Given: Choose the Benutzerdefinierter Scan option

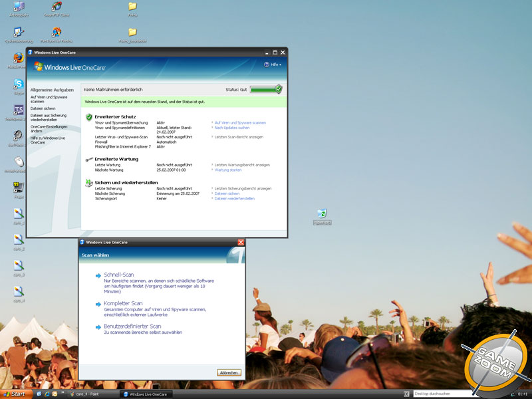Looking at the screenshot, I should tap(132, 327).
